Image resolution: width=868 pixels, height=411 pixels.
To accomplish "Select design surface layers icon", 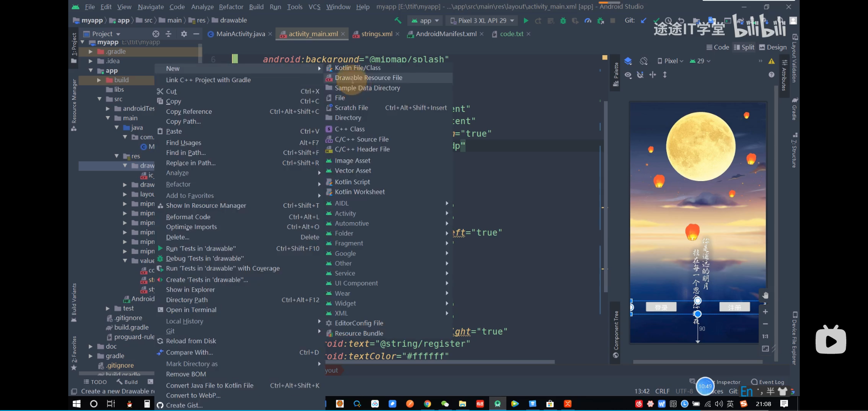I will click(x=628, y=61).
